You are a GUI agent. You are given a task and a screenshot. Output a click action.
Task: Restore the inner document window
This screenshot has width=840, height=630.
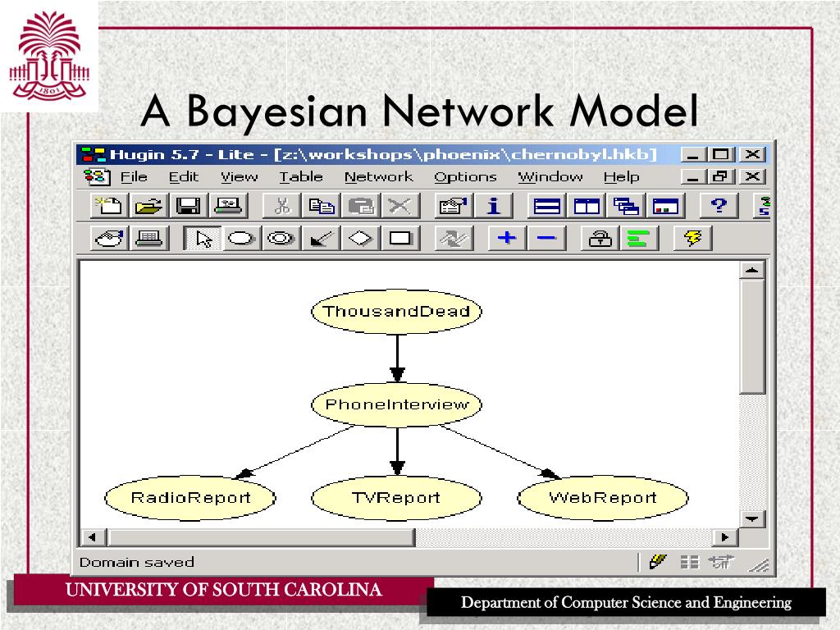coord(720,176)
